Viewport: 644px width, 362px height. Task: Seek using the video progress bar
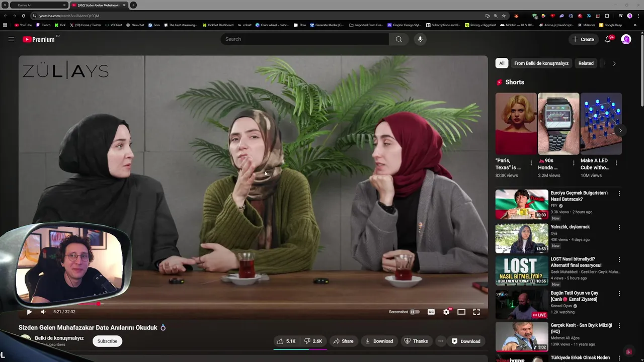pyautogui.click(x=253, y=304)
